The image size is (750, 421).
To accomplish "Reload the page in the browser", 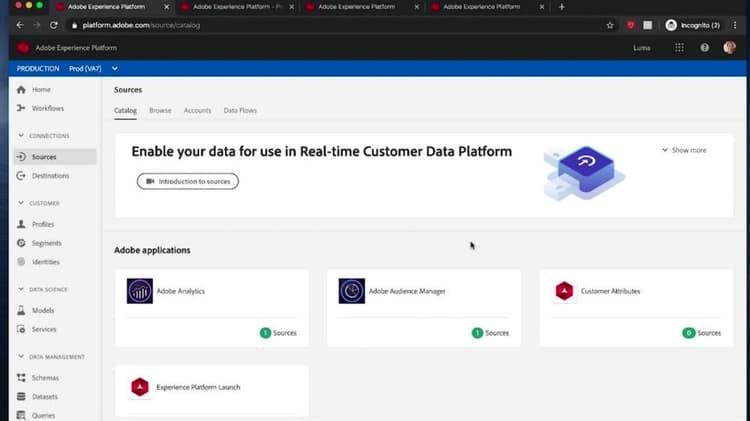I will [x=53, y=24].
